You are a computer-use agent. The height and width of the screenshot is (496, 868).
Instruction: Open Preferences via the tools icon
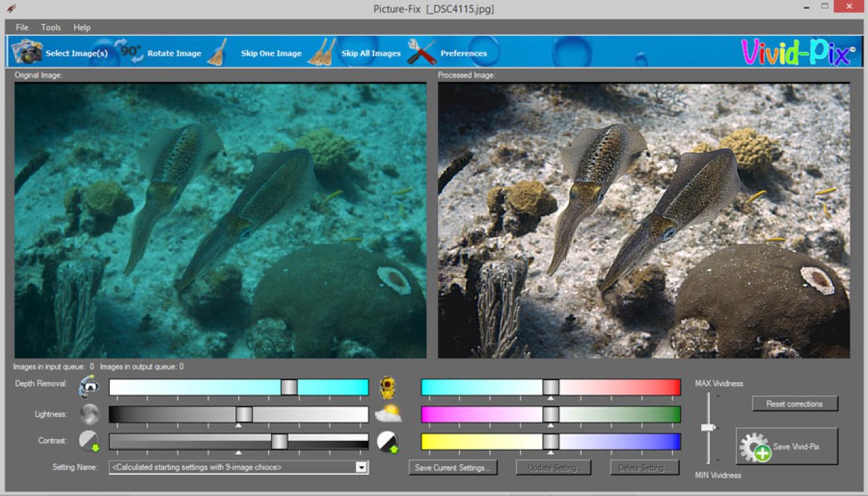tap(421, 52)
